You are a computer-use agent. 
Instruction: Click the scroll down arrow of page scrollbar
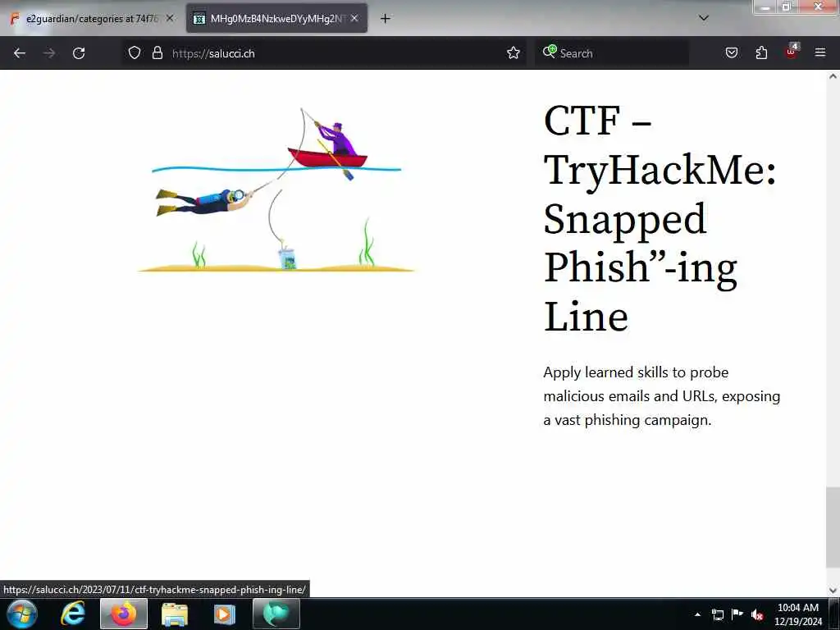pyautogui.click(x=833, y=591)
